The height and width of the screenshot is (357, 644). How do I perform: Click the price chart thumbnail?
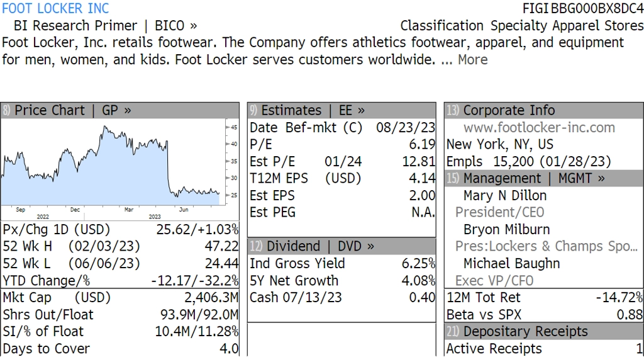(120, 169)
